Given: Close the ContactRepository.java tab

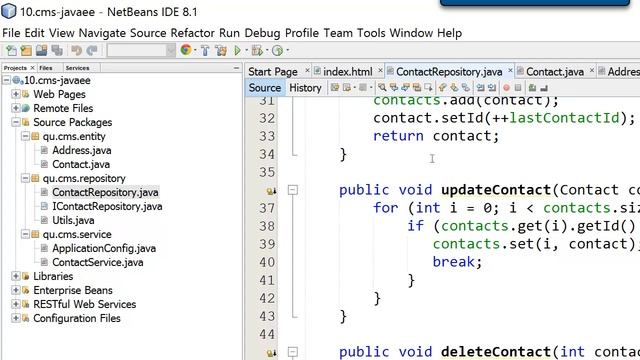Looking at the screenshot, I should coord(510,71).
